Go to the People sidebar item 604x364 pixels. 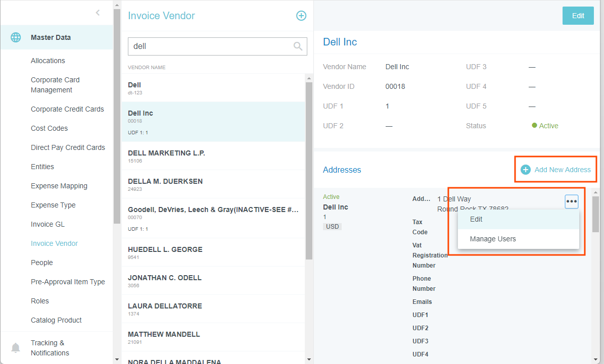42,263
